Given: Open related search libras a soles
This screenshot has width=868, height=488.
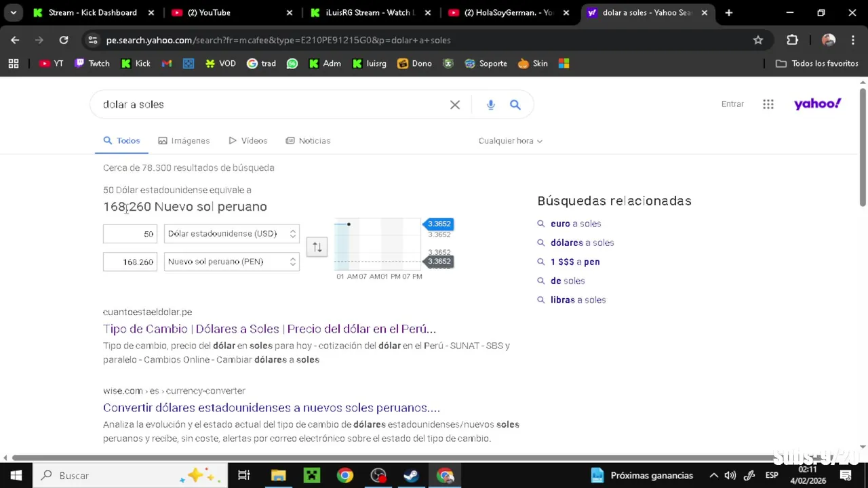Looking at the screenshot, I should (x=578, y=300).
